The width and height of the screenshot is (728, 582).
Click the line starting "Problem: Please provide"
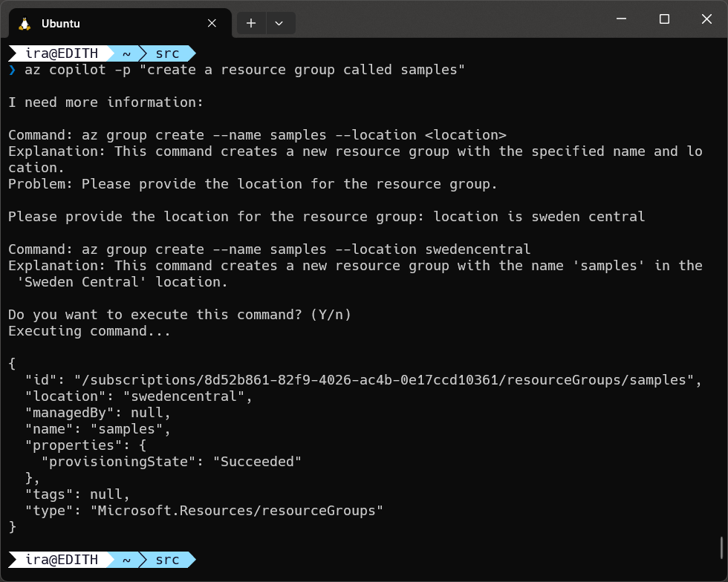[x=253, y=184]
